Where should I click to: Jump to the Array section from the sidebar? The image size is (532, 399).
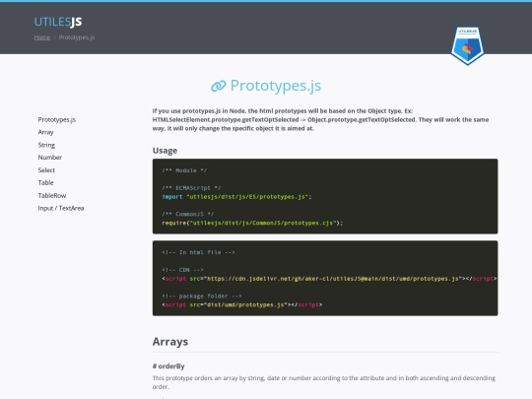pos(45,132)
